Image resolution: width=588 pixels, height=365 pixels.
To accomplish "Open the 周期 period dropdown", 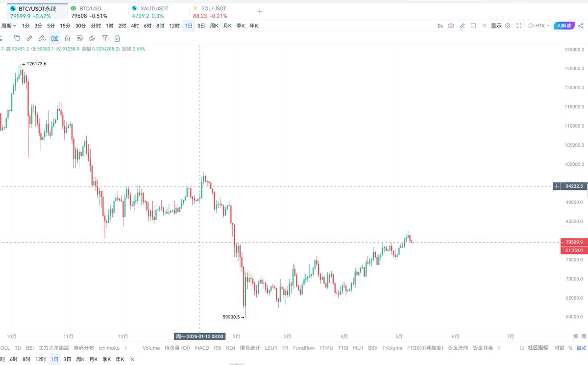I will coord(8,26).
